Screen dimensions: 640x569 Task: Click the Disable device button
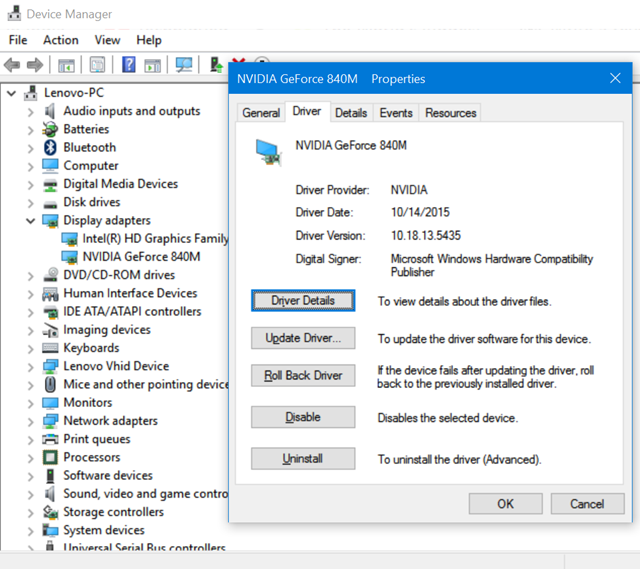pos(303,417)
